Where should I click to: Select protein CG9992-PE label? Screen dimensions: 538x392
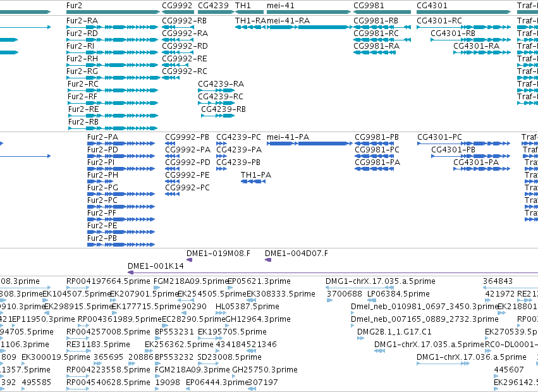pos(187,175)
